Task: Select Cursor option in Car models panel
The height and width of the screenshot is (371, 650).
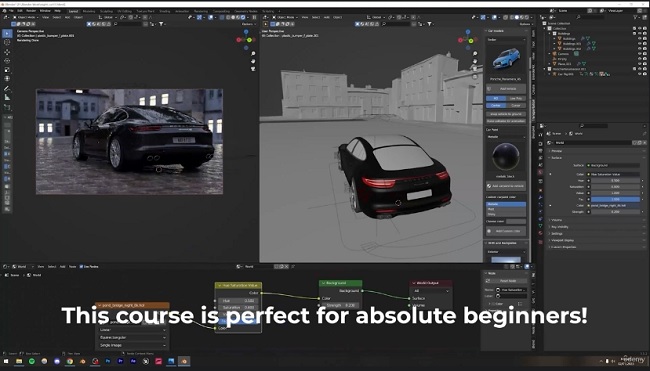Action: (516, 105)
